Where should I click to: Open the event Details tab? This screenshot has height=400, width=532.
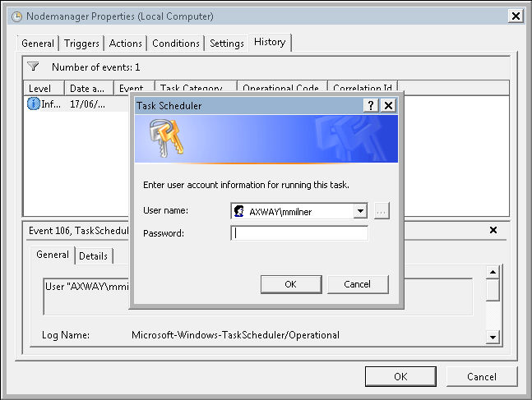click(x=93, y=256)
